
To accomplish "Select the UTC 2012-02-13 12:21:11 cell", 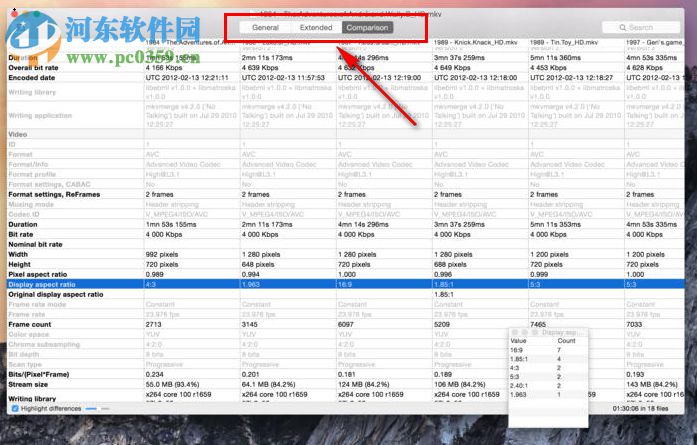I will [187, 77].
